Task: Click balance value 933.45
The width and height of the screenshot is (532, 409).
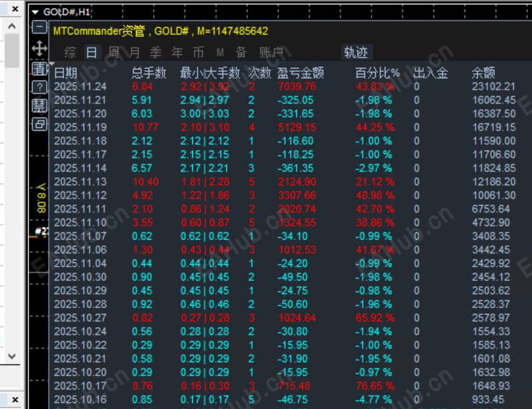Action: [488, 399]
